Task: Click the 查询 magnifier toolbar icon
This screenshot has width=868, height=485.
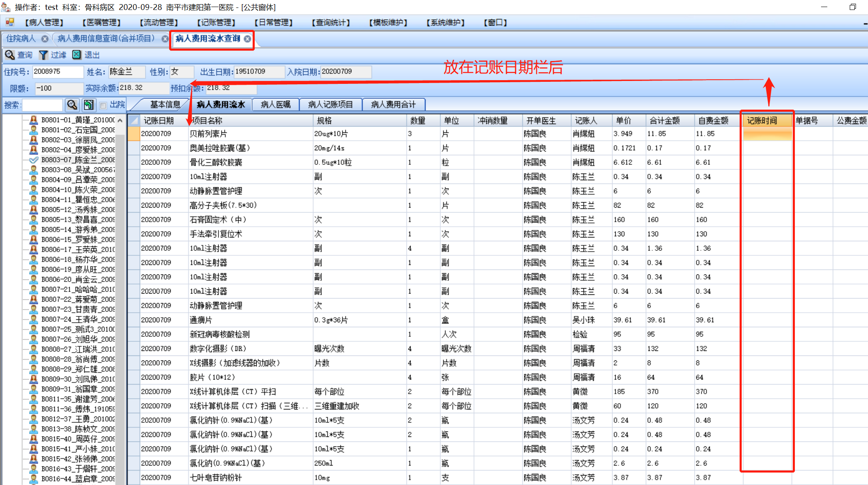Action: coord(10,55)
